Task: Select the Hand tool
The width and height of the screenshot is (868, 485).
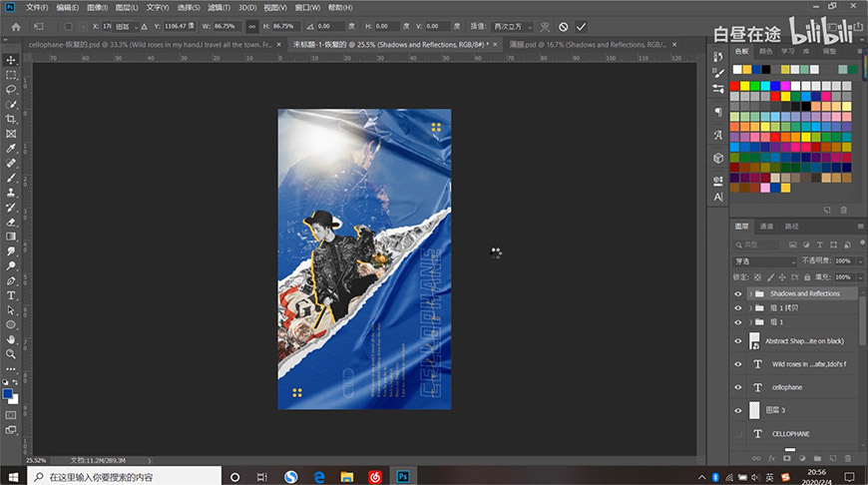Action: pos(11,339)
